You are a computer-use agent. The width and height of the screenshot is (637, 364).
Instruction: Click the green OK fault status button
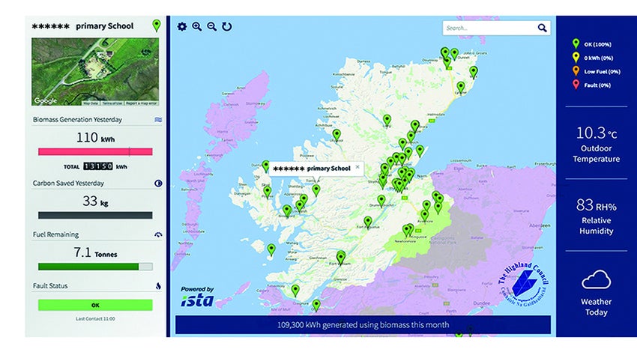pos(95,305)
